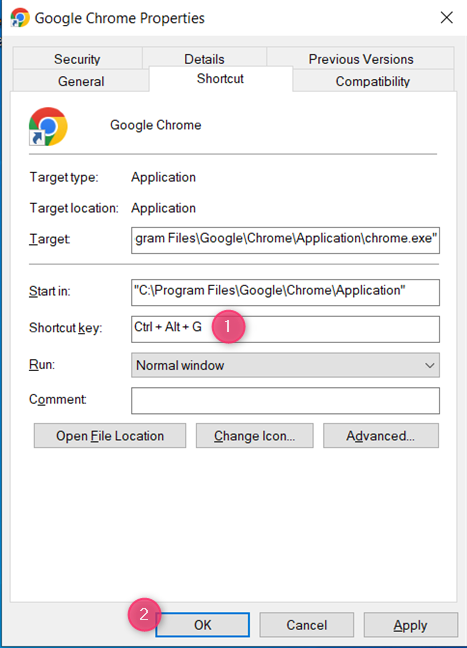This screenshot has height=648, width=467.
Task: Switch to the Security tab
Action: (77, 59)
